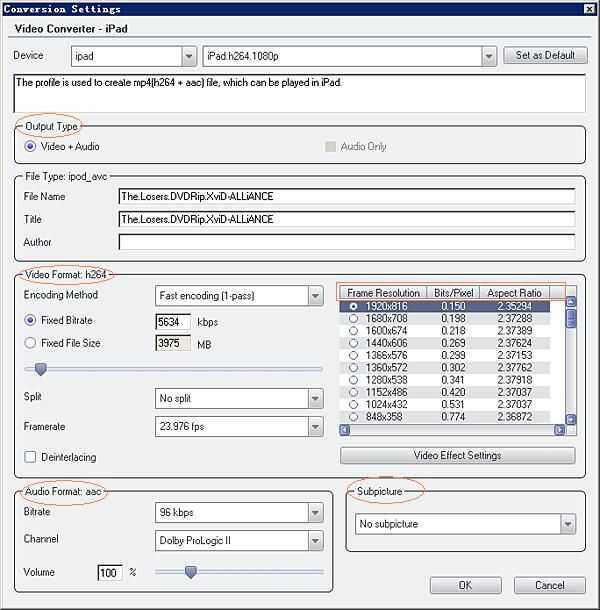Select the Fixed File Size option
This screenshot has width=600, height=610.
click(x=62, y=343)
